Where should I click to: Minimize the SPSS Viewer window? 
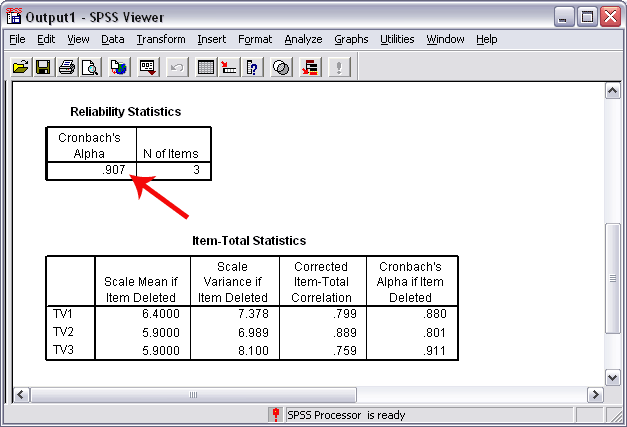coord(564,17)
